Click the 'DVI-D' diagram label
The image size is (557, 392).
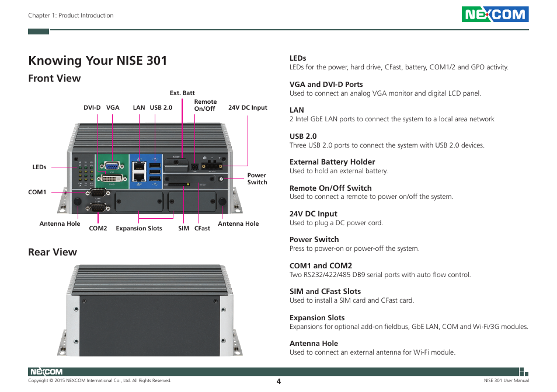click(92, 107)
